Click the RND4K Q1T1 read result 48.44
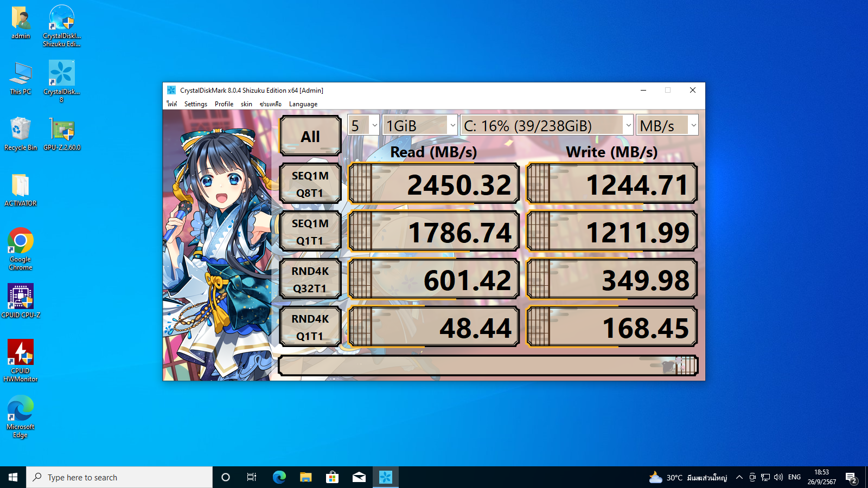This screenshot has height=488, width=868. (434, 327)
